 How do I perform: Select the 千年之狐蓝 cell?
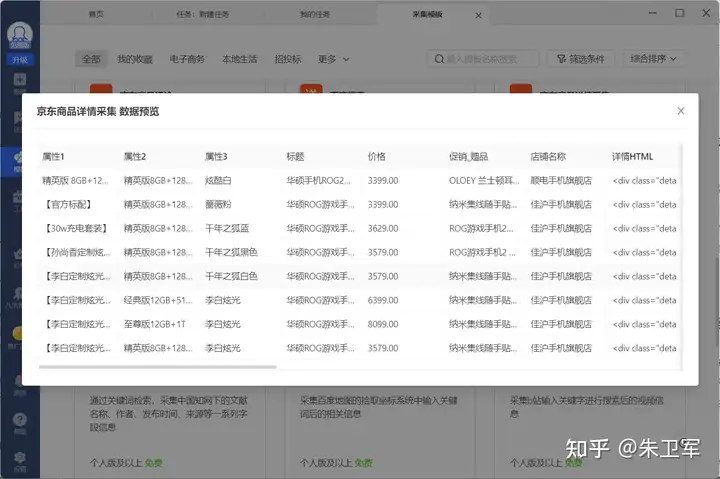(227, 228)
